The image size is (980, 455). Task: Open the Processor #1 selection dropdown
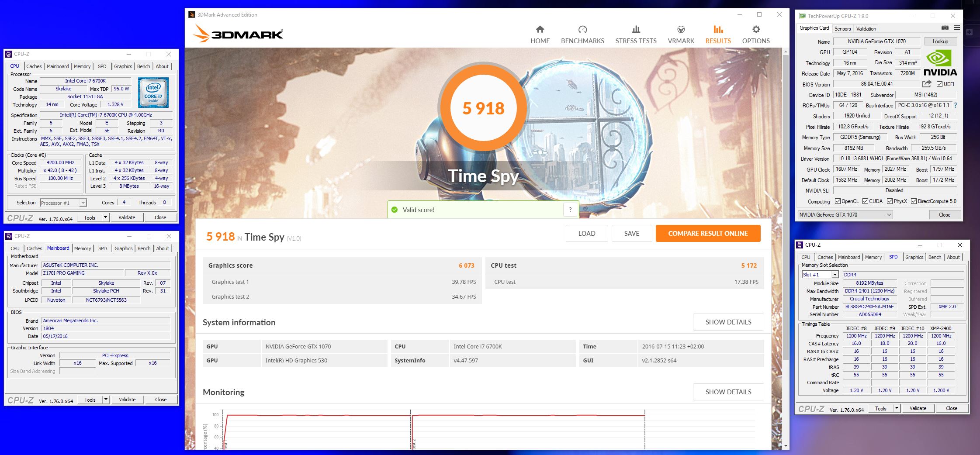[63, 203]
